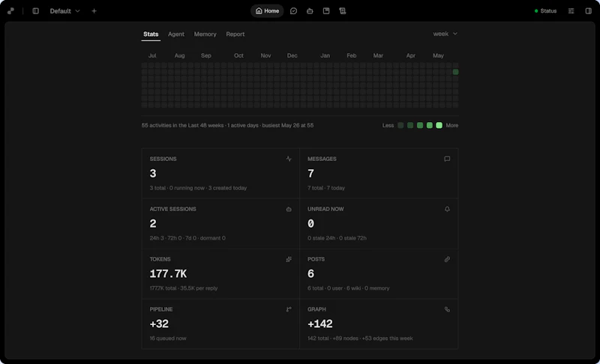Screen dimensions: 600x364
Task: Select the Stats tab
Action: pos(151,34)
